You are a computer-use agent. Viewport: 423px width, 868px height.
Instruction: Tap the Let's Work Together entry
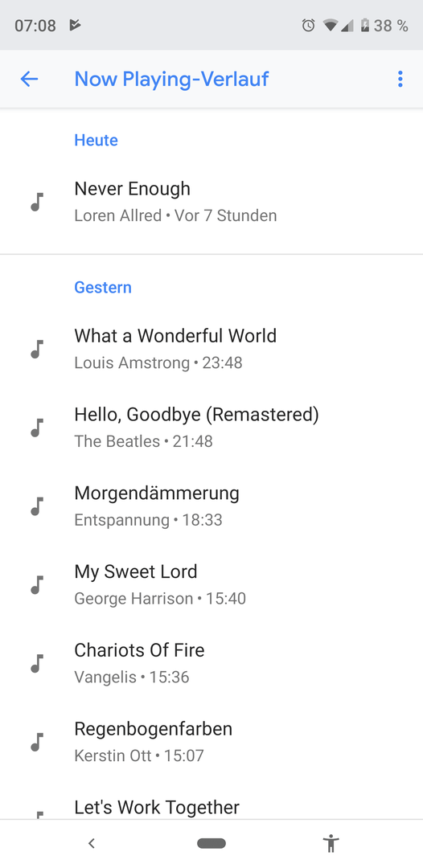click(x=211, y=807)
